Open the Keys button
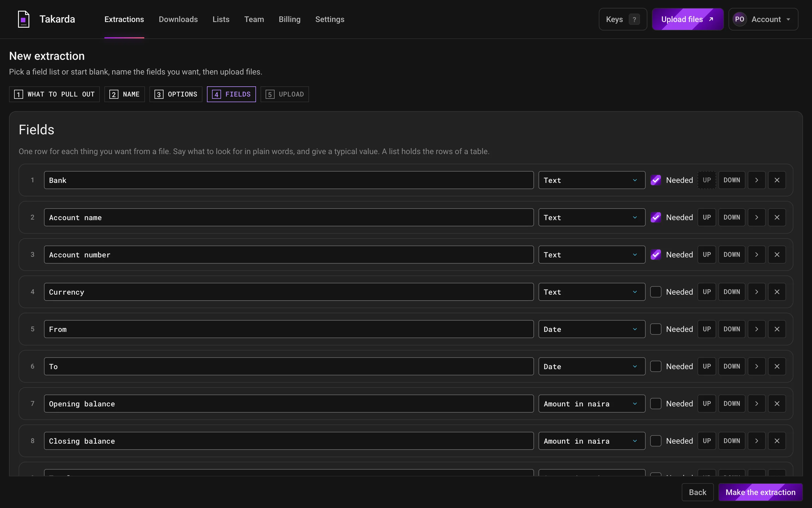 point(623,19)
